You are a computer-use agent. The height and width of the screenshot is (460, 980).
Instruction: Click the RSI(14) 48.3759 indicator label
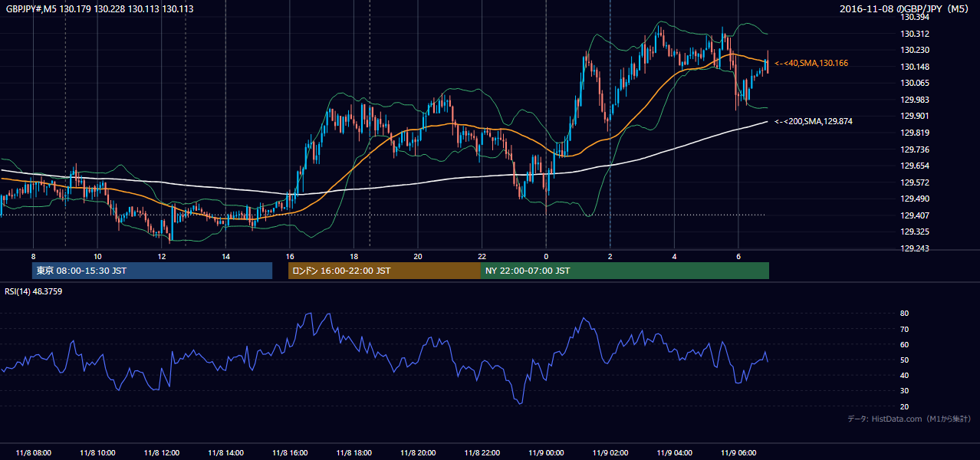34,291
